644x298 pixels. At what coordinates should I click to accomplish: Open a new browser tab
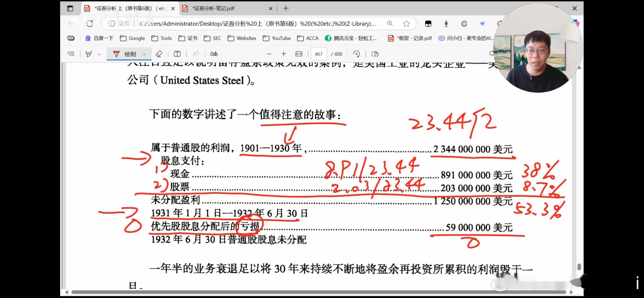[286, 8]
